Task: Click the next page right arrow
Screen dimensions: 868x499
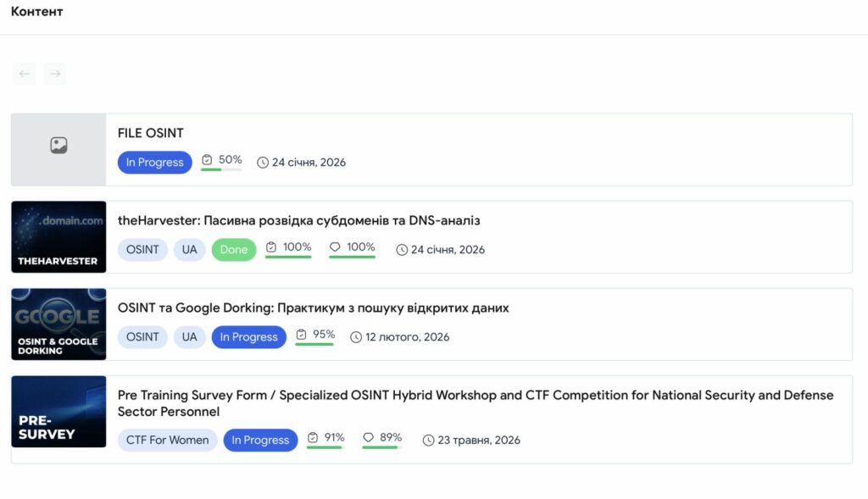Action: tap(55, 74)
